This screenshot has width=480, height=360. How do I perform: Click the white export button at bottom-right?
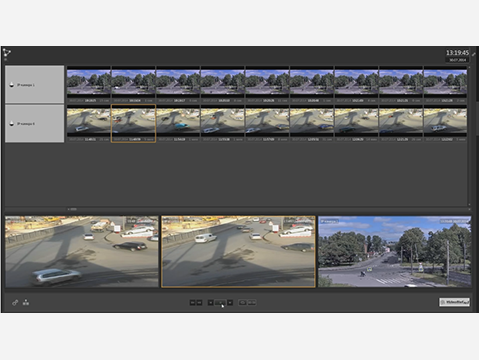454,302
